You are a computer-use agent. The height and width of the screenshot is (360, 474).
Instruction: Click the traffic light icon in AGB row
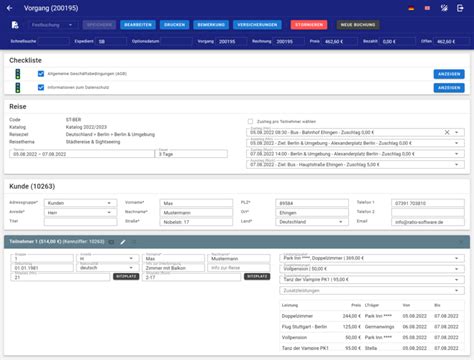(x=18, y=74)
